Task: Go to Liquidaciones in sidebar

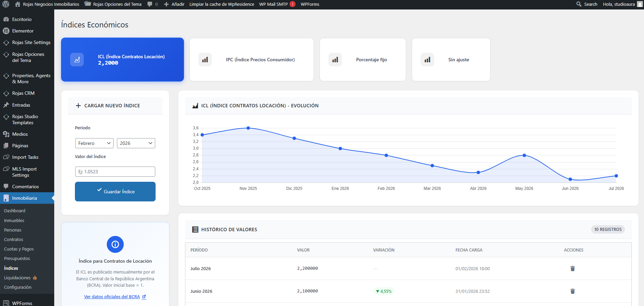Action: 17,278
